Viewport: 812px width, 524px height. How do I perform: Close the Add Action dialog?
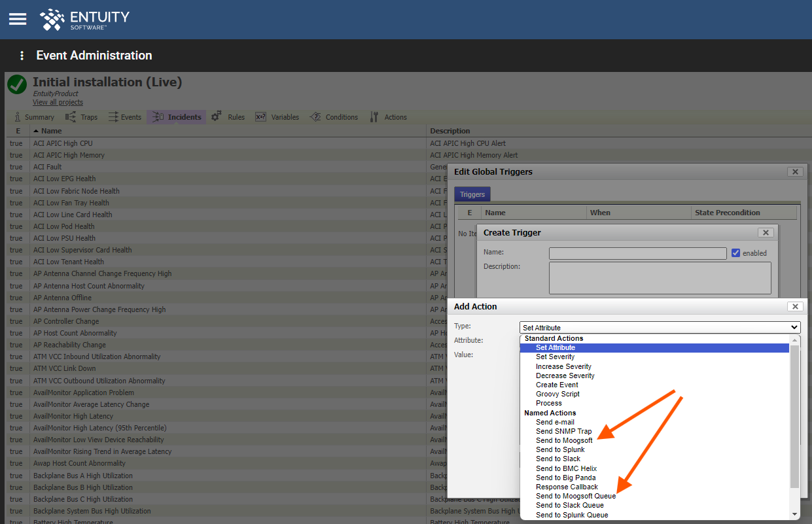[x=795, y=306]
